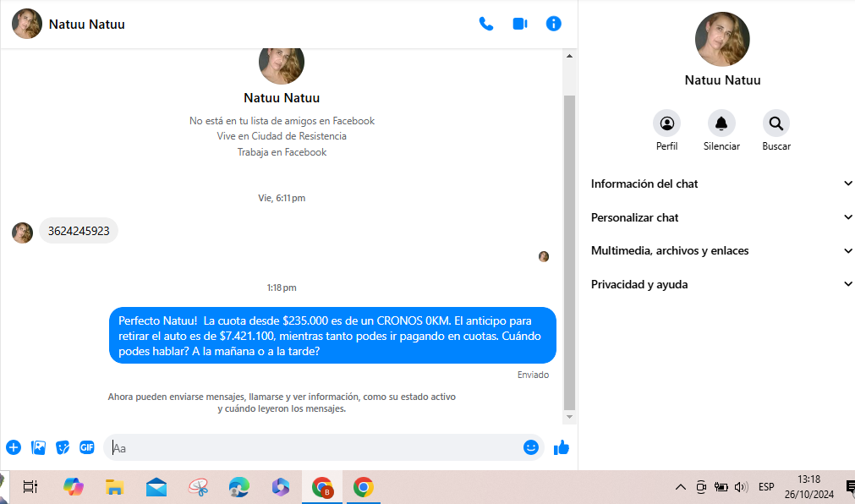Open File Explorer from the taskbar
The width and height of the screenshot is (855, 504).
pos(114,487)
